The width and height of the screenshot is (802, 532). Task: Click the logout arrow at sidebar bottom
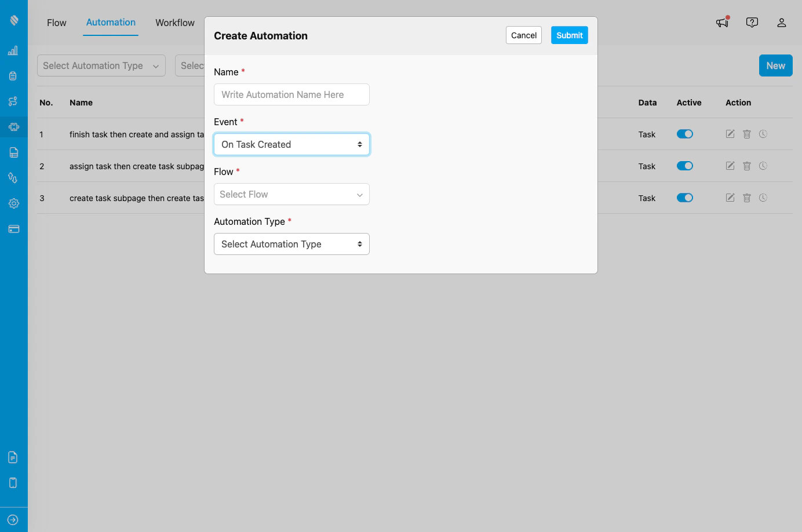pos(13,519)
